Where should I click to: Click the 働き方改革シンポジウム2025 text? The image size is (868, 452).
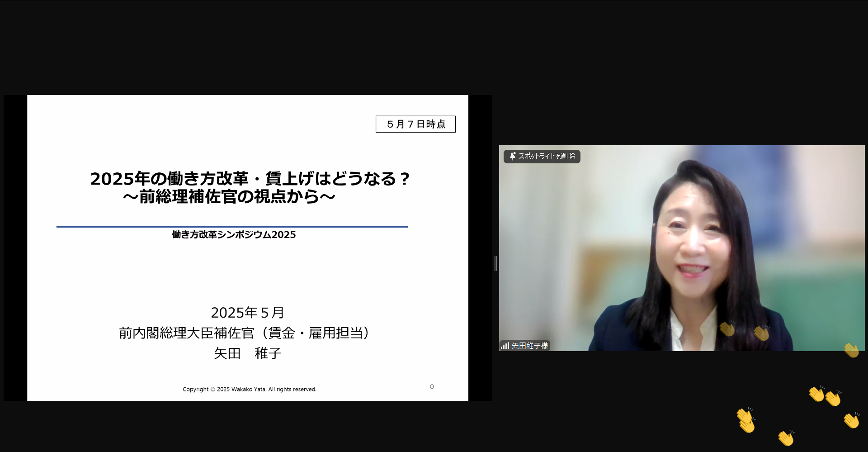(234, 234)
